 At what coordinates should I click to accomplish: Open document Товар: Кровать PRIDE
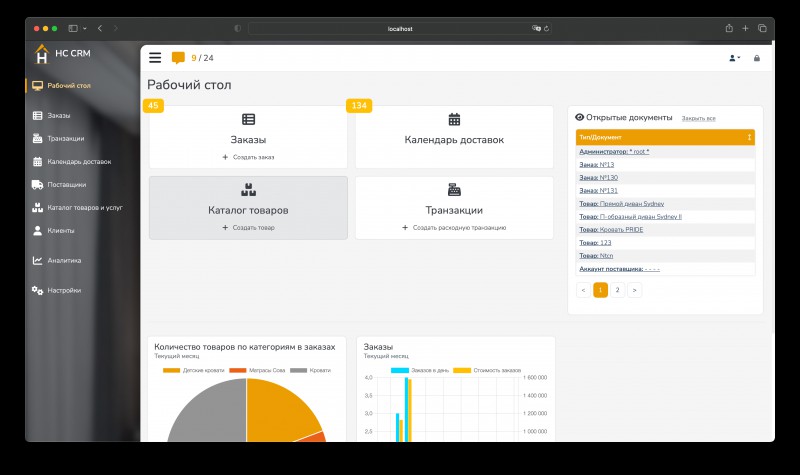[x=611, y=230]
